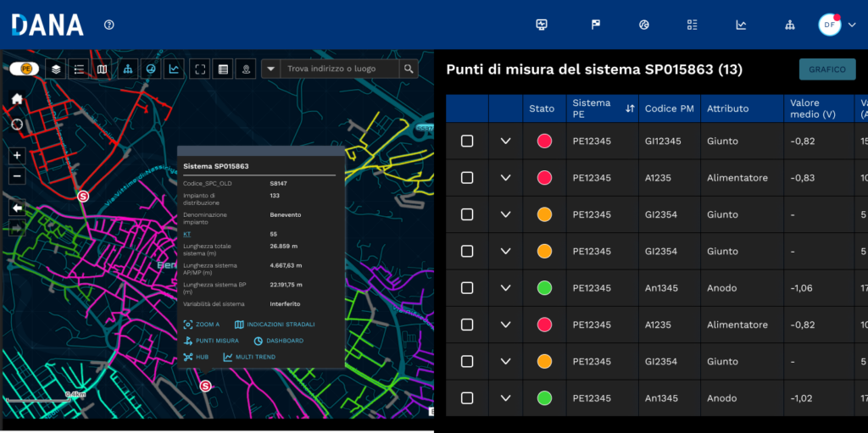Click the home icon on the map
868x433 pixels.
coord(17,98)
